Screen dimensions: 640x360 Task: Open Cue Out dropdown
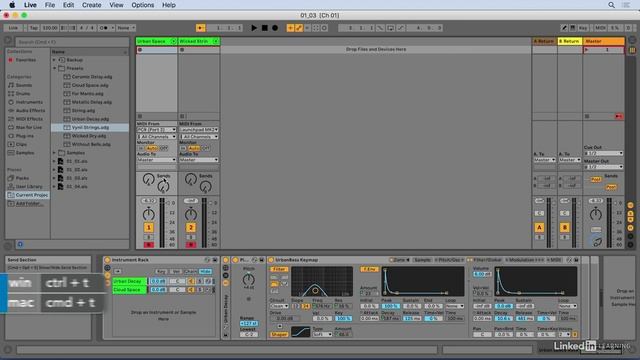(x=603, y=153)
